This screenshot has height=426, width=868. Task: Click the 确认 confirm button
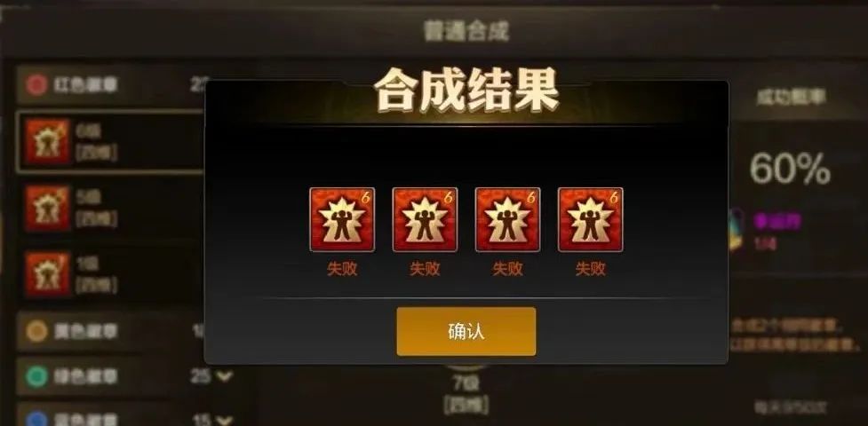tap(466, 331)
